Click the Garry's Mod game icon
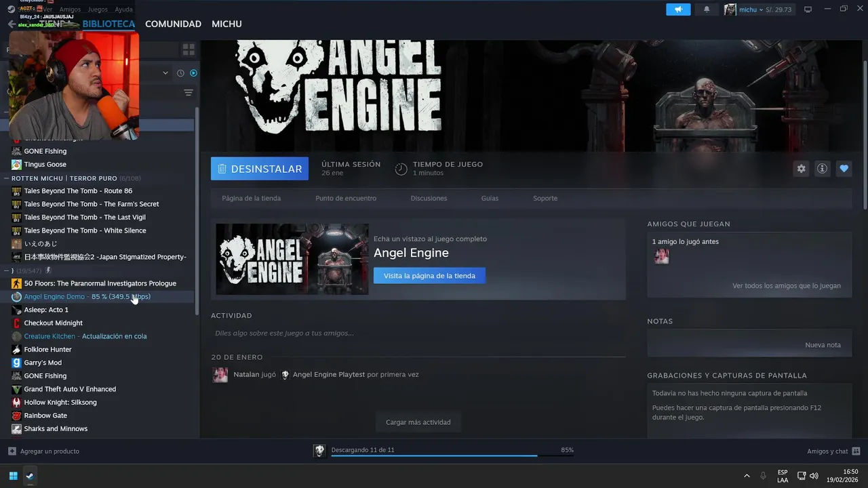868x488 pixels. tap(16, 363)
